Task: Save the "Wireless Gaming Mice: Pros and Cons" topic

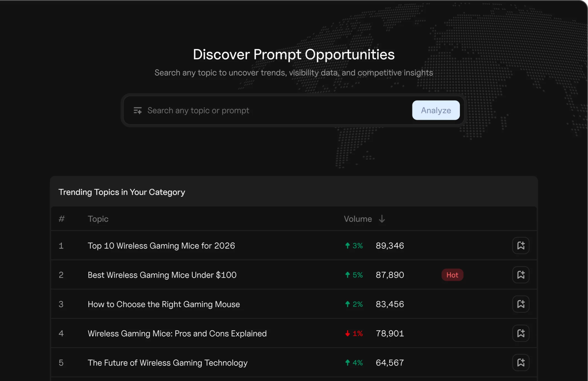Action: click(521, 333)
